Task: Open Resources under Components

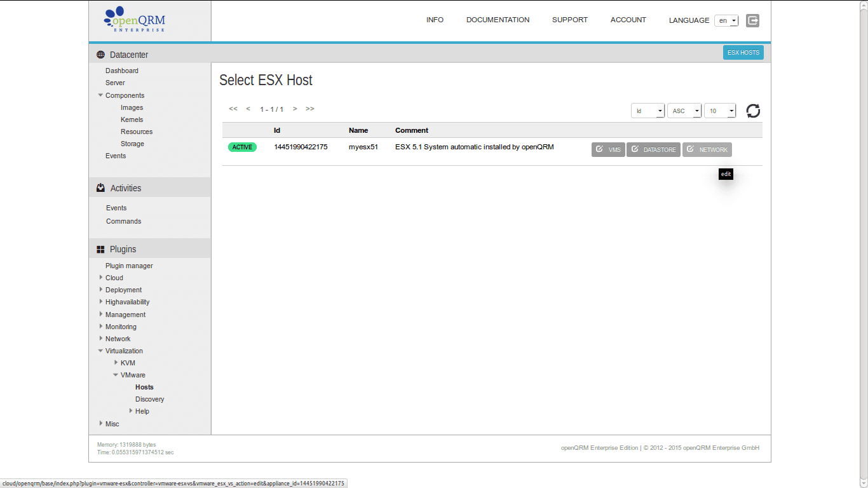Action: tap(137, 132)
